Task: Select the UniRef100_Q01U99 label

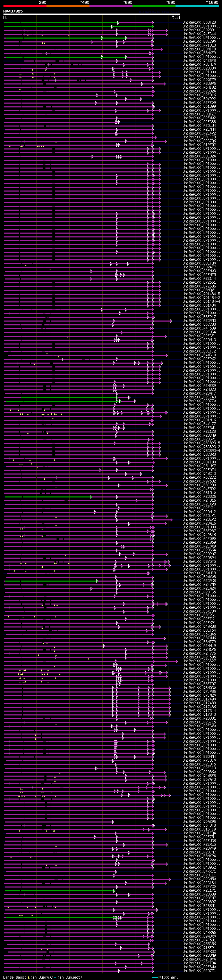Action: 199,106
